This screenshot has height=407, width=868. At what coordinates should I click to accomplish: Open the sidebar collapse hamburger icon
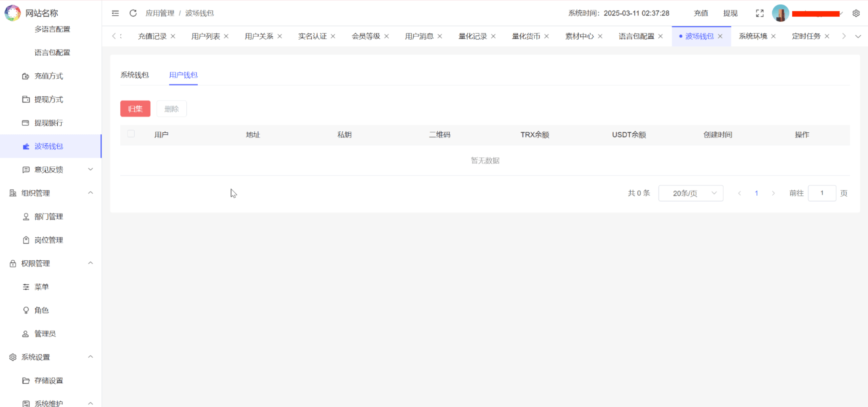click(115, 13)
